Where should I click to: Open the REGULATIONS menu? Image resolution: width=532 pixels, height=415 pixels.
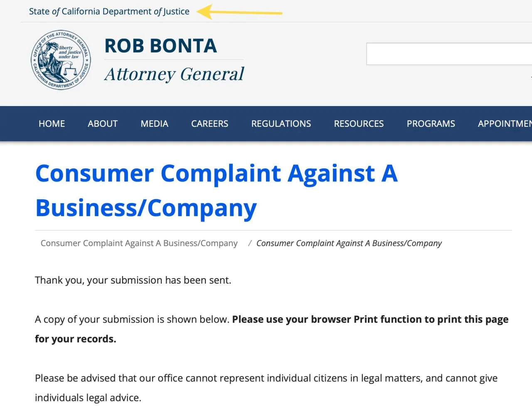click(x=281, y=124)
